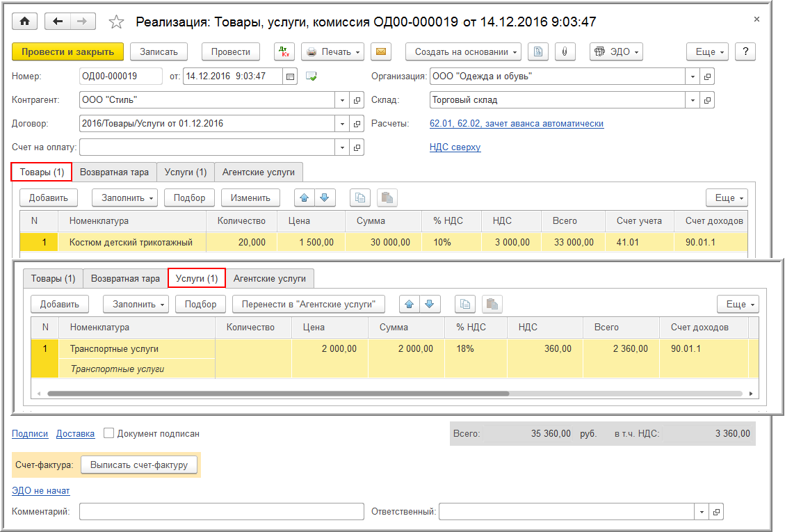Paste rows icon in Услуги toolbar
The height and width of the screenshot is (532, 785).
[492, 304]
